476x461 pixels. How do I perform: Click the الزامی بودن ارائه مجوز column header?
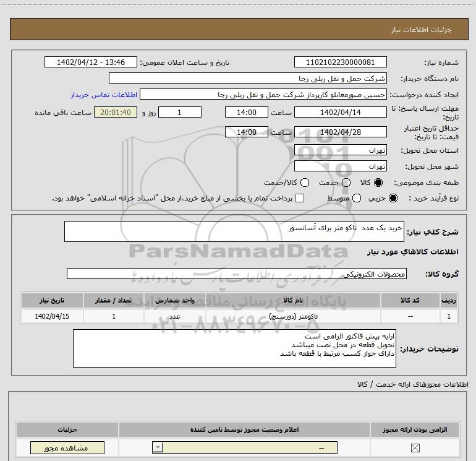(415, 429)
